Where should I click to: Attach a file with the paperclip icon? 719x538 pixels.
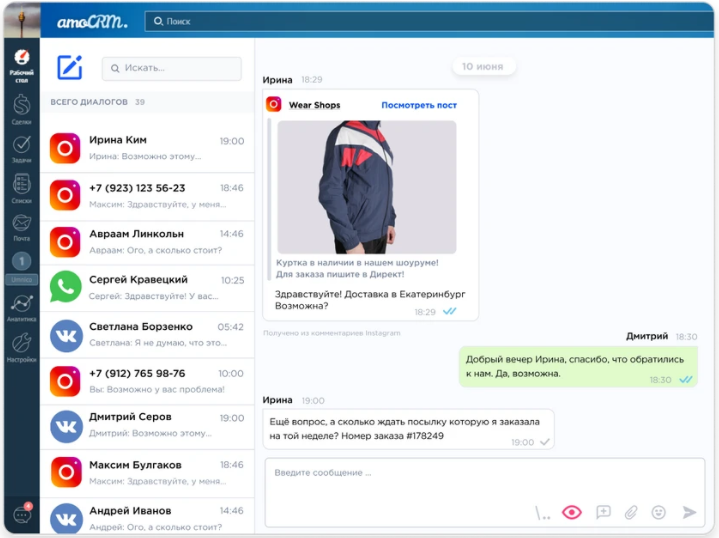631,512
